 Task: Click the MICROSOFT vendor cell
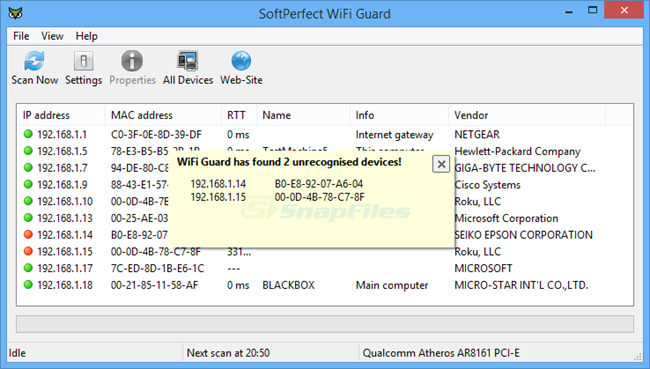click(483, 268)
